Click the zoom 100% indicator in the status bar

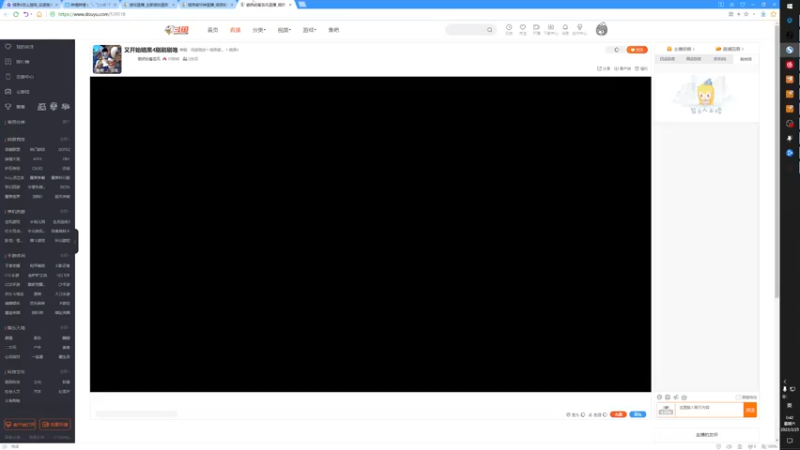(x=770, y=446)
